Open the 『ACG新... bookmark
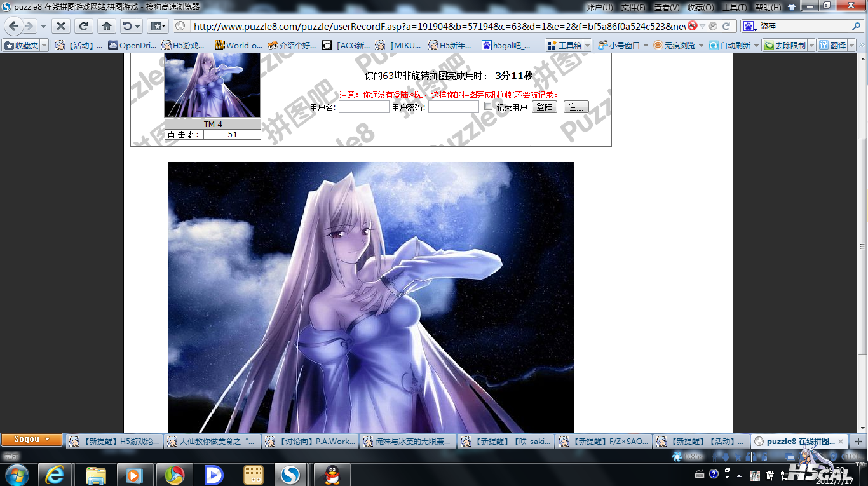This screenshot has height=486, width=868. [x=346, y=46]
